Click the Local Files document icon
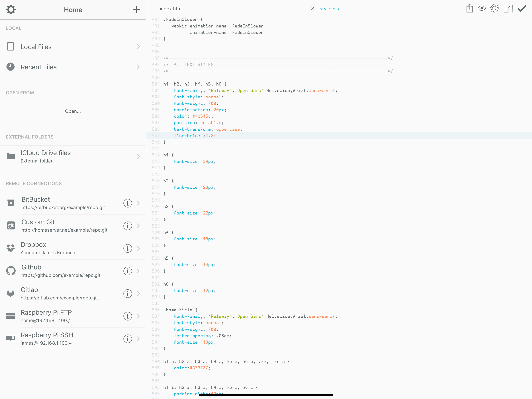The height and width of the screenshot is (399, 532). (x=11, y=46)
